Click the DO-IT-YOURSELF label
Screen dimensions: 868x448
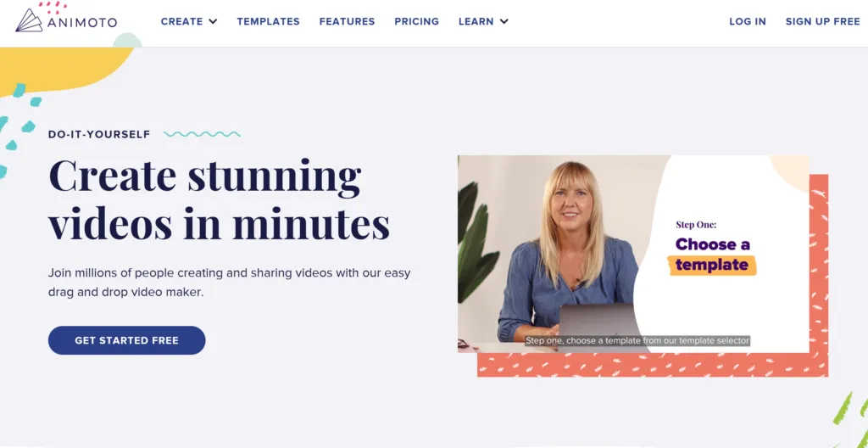[99, 134]
